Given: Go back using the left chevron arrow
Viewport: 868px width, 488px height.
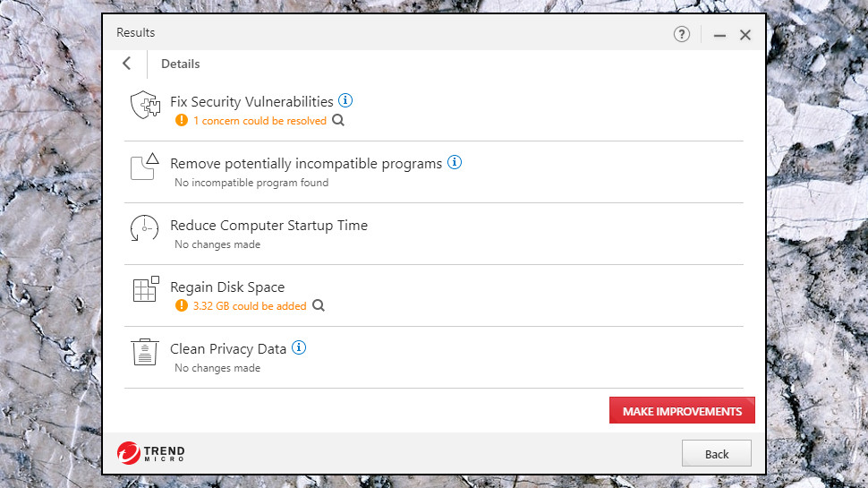Looking at the screenshot, I should [127, 64].
